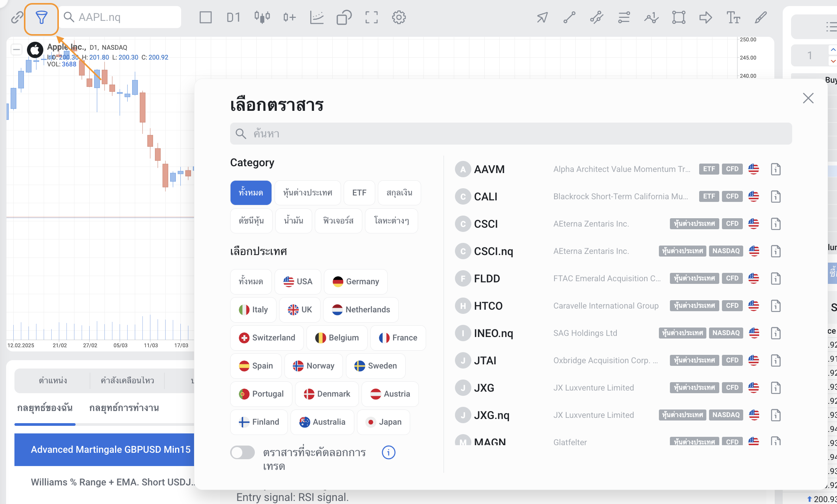Click the info circle next to toggle

pyautogui.click(x=388, y=452)
